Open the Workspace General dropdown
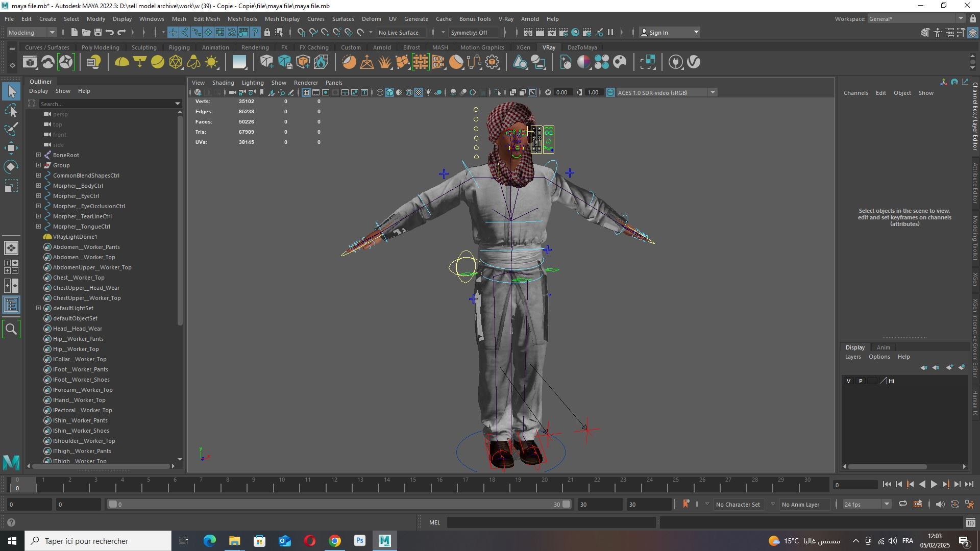This screenshot has width=980, height=551. click(x=916, y=19)
